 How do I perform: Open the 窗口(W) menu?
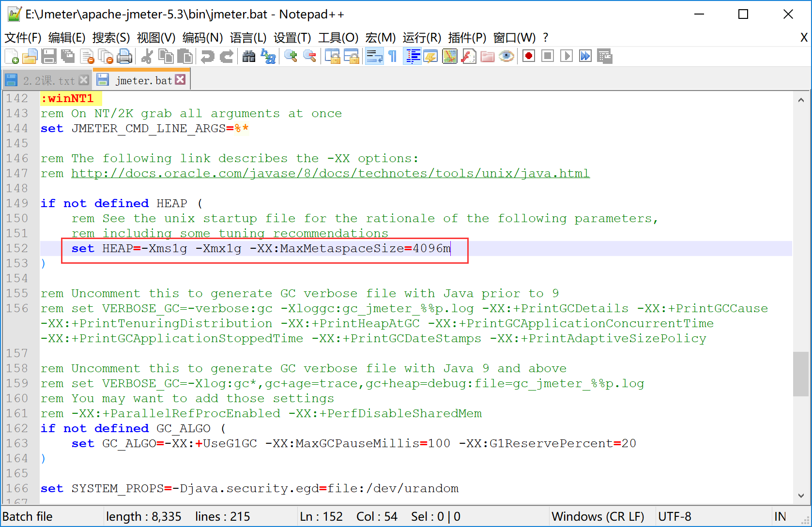click(514, 38)
